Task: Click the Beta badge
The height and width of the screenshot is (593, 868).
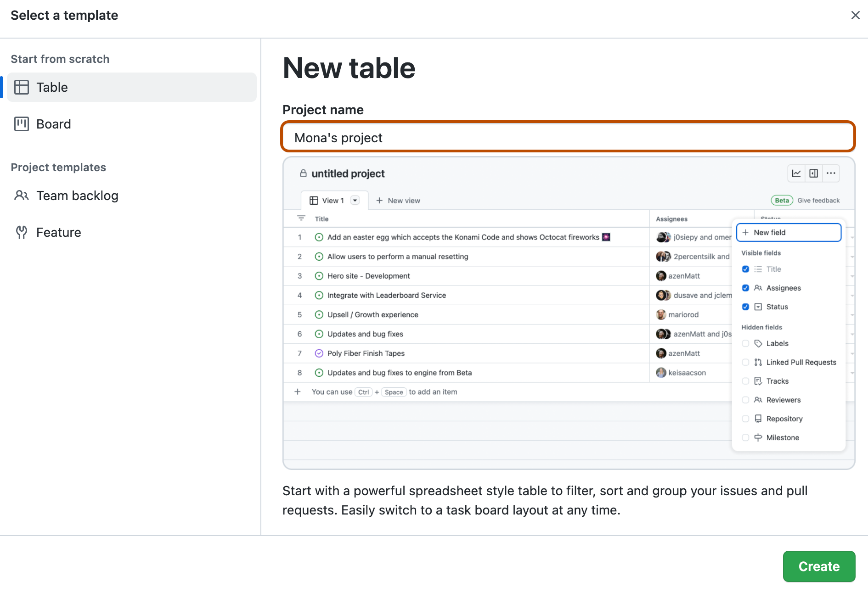Action: [x=782, y=201]
